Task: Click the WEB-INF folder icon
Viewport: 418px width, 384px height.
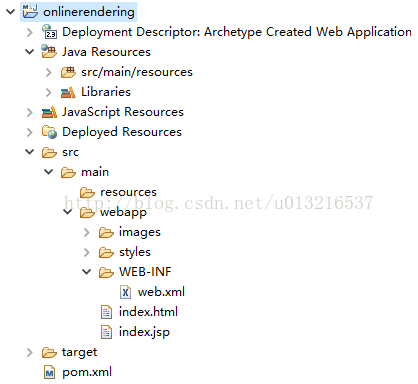Action: tap(106, 272)
